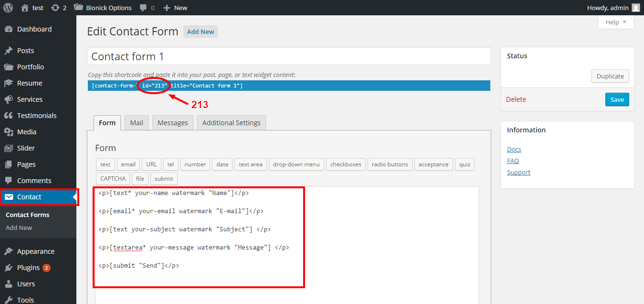Insert an acceptance tag
The width and height of the screenshot is (644, 304).
point(433,164)
